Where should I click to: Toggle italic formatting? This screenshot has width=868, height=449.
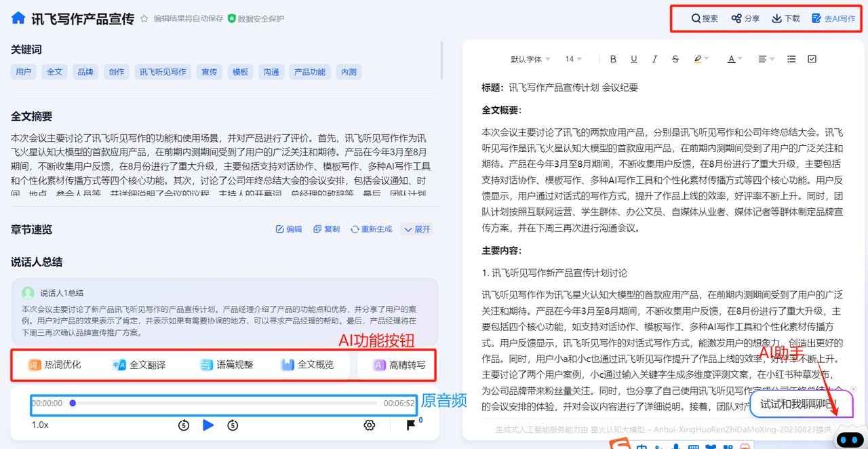pos(654,59)
